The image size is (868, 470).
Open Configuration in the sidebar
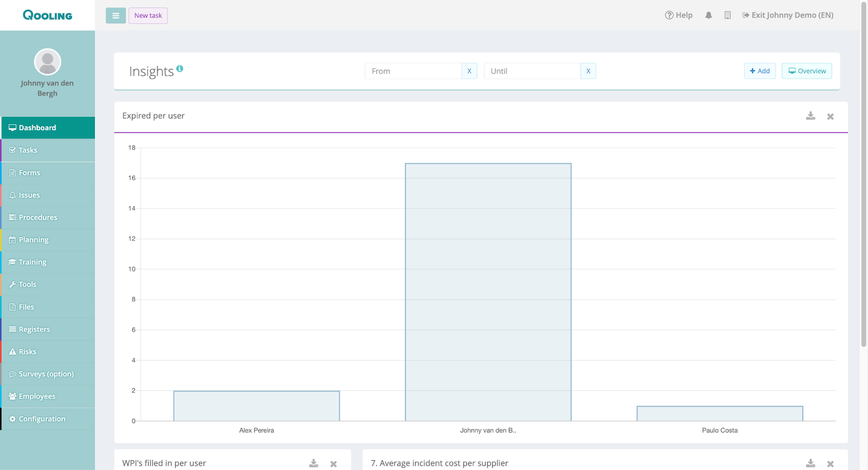coord(48,419)
